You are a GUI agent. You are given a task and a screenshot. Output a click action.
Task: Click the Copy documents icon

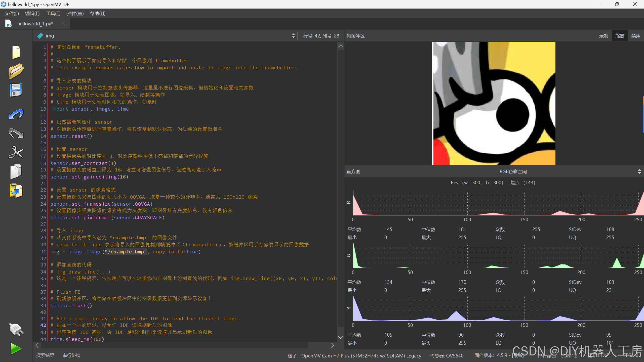tap(16, 172)
